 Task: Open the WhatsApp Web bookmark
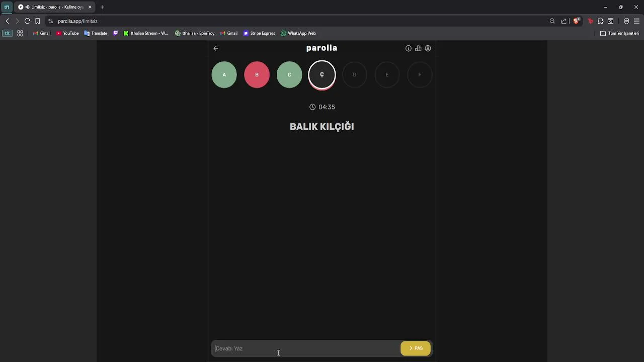point(298,33)
